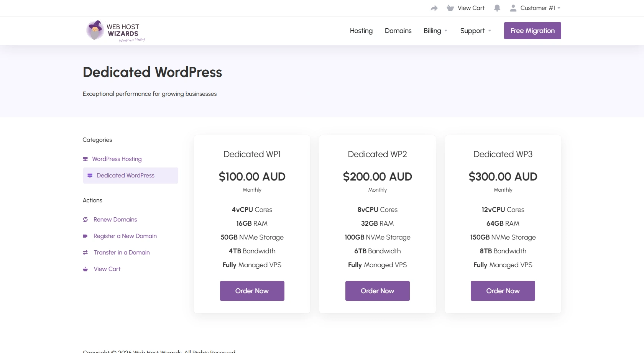The image size is (644, 353).
Task: Order the Dedicated WP2 plan
Action: click(378, 291)
